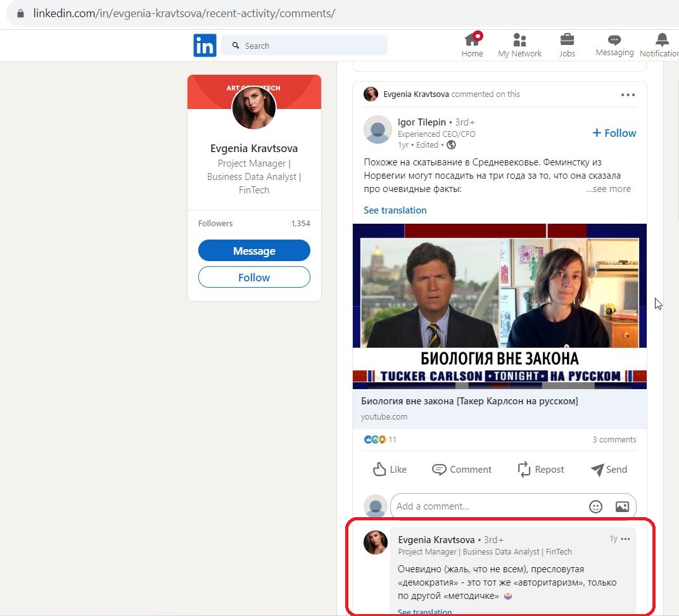Open the emoji picker in comment box
Screen dimensions: 679x616
coord(596,506)
